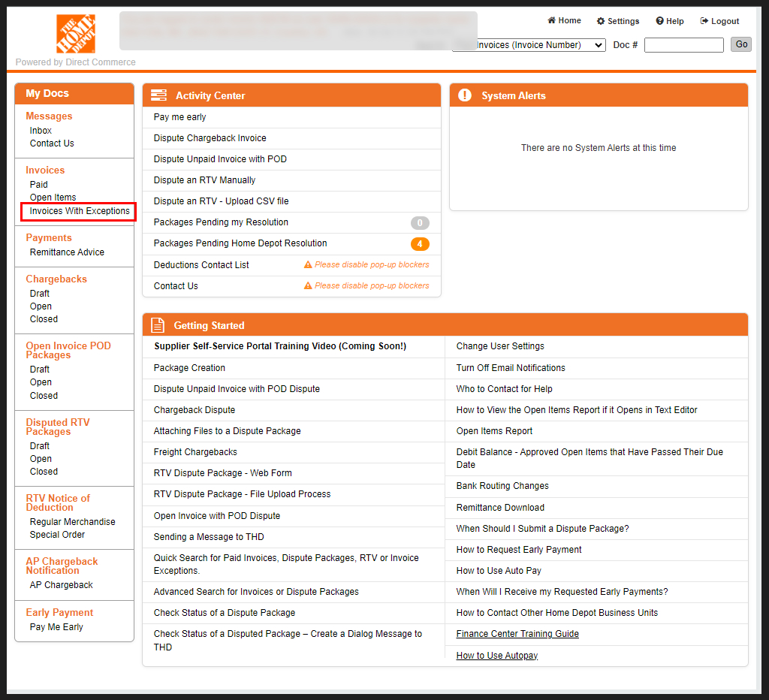Open the Finance Center Training Guide link

(517, 633)
